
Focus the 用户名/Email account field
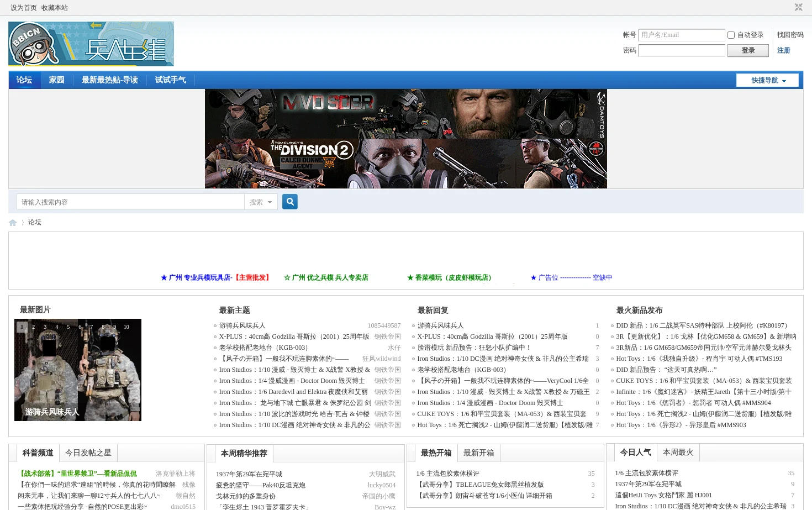682,35
